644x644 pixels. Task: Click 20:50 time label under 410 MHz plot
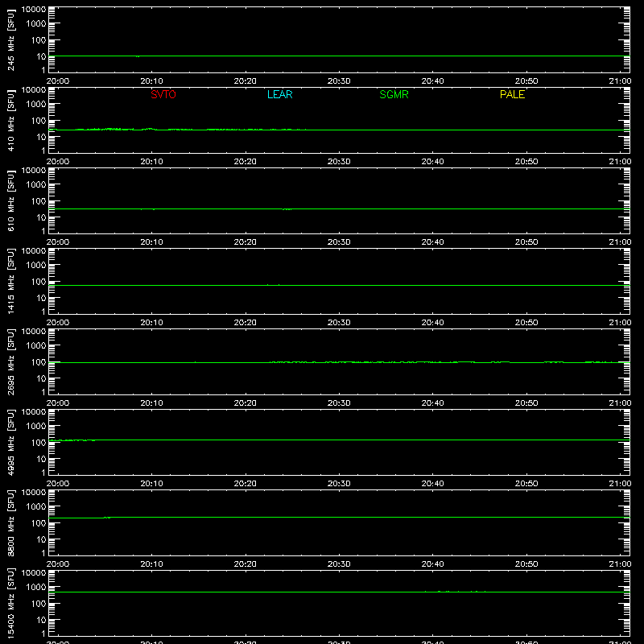coord(526,162)
